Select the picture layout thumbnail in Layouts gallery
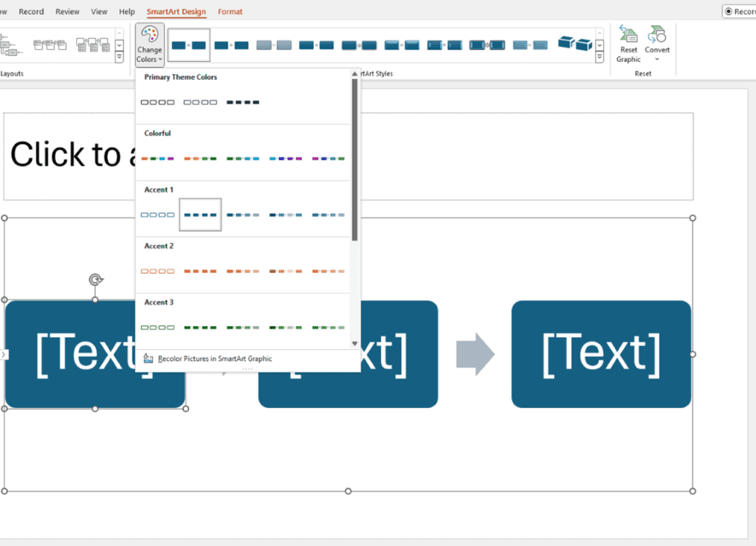 pos(94,46)
